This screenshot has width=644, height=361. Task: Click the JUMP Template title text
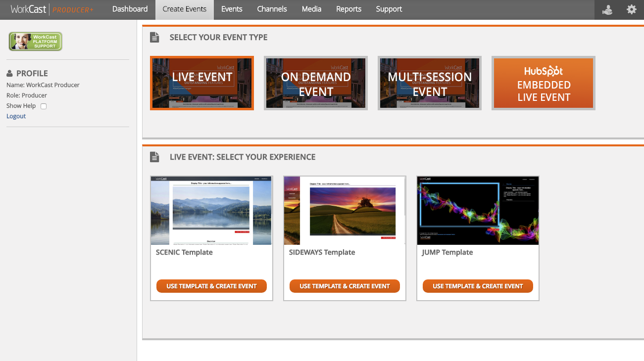click(x=447, y=252)
